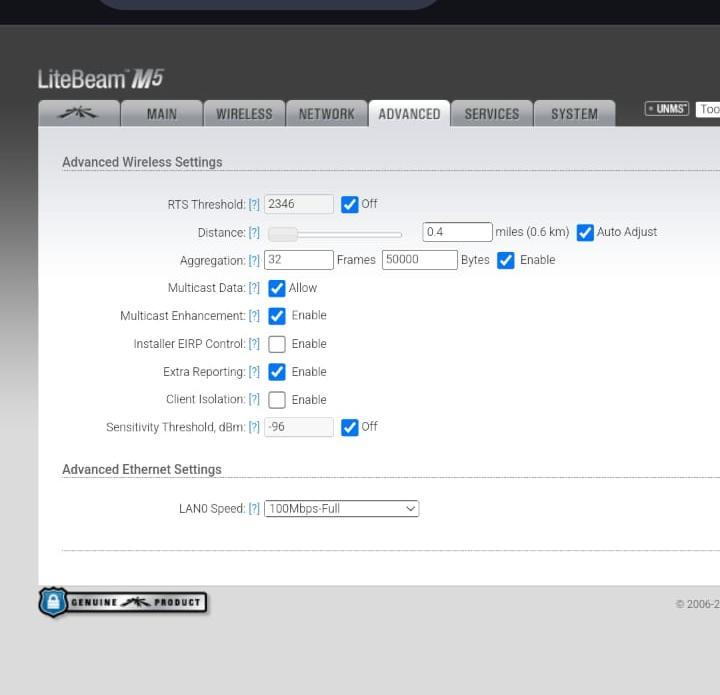Screen dimensions: 720x695
Task: Open help for Installer EIRP Control
Action: click(x=254, y=344)
